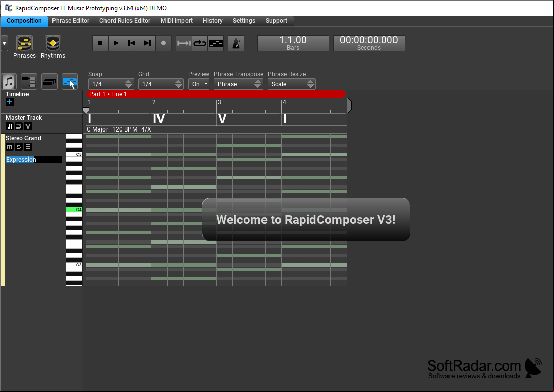Jump to the composition start
554x392 pixels.
[x=132, y=43]
